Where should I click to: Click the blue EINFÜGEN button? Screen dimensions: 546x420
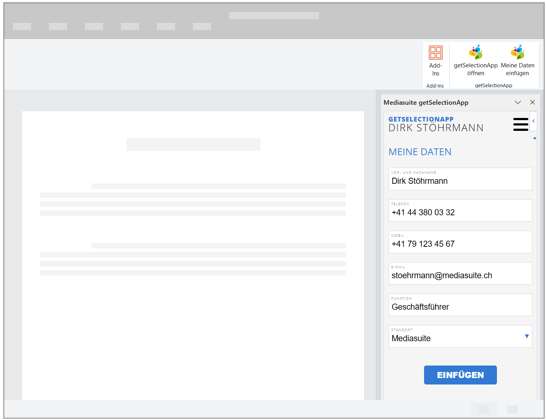click(460, 375)
